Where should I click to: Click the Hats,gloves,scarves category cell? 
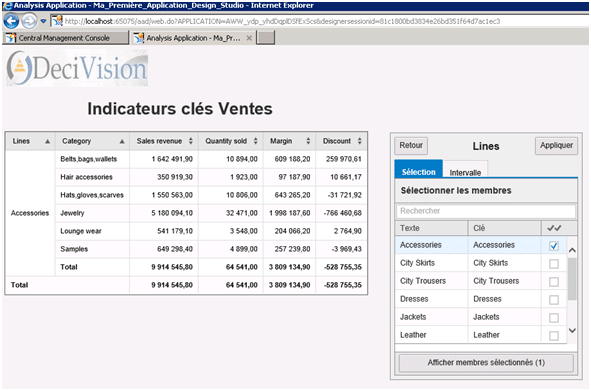point(92,195)
